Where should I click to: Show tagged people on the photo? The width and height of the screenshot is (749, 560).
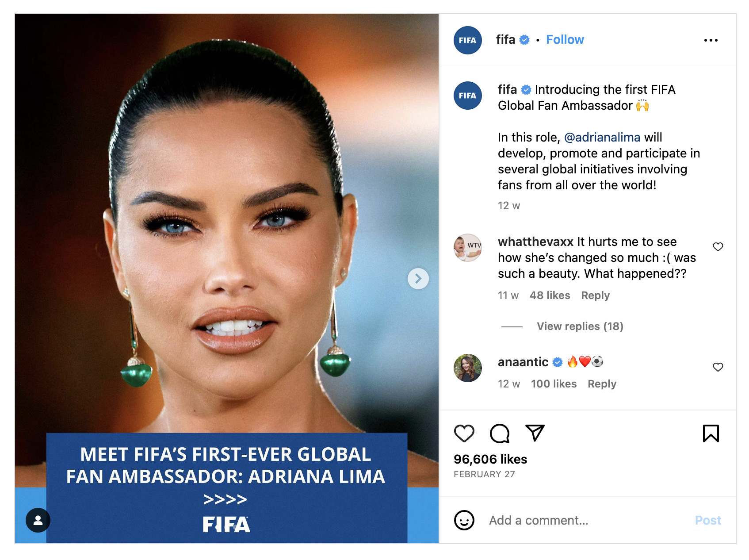[38, 520]
